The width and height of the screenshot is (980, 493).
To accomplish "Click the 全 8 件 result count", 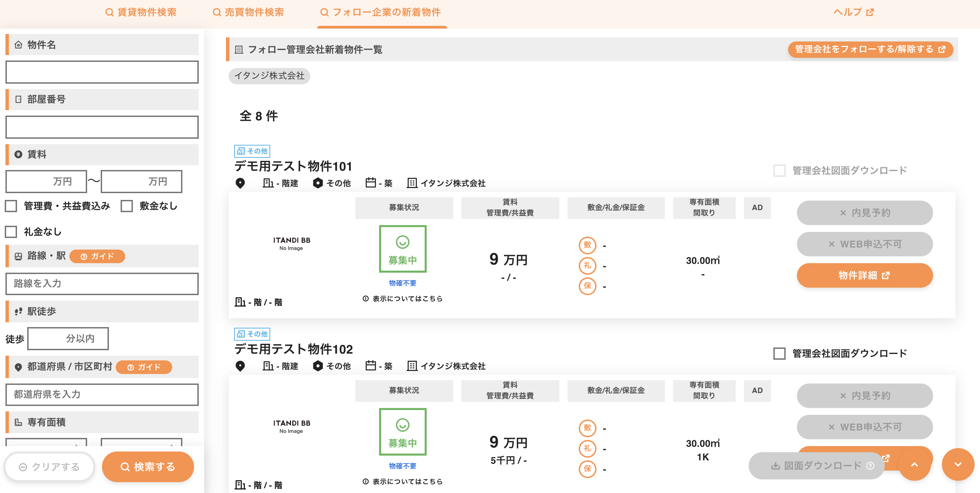I will coord(259,116).
